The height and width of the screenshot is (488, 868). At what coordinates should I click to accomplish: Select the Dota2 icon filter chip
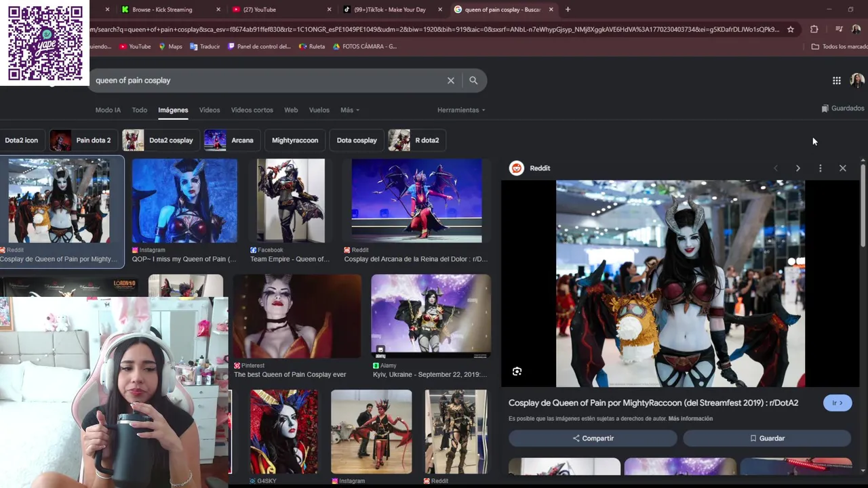(x=21, y=140)
